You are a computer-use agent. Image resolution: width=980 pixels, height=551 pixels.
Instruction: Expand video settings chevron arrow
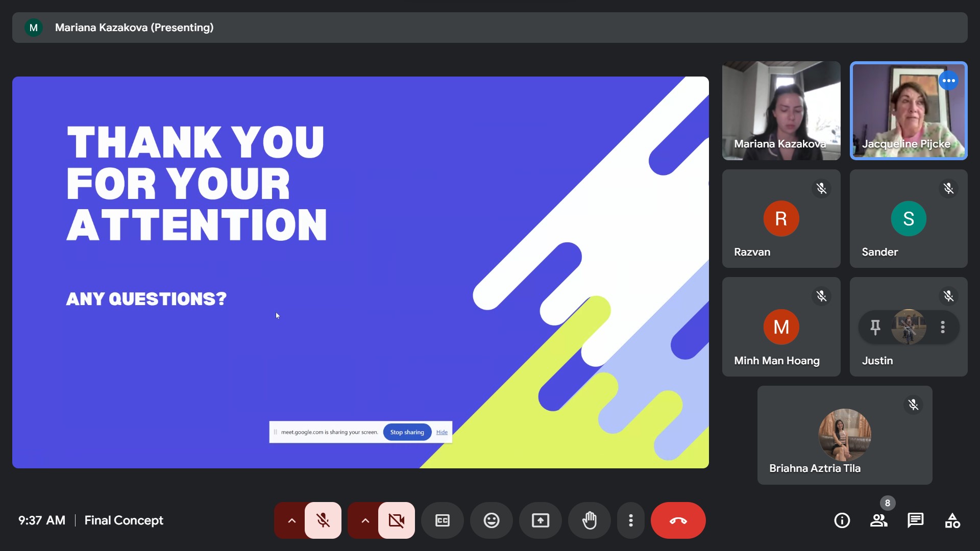click(x=365, y=520)
